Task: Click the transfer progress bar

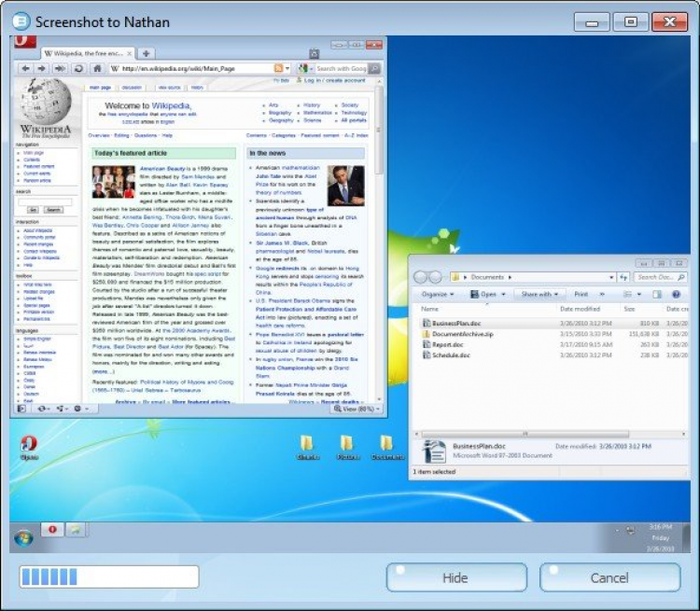Action: click(109, 576)
